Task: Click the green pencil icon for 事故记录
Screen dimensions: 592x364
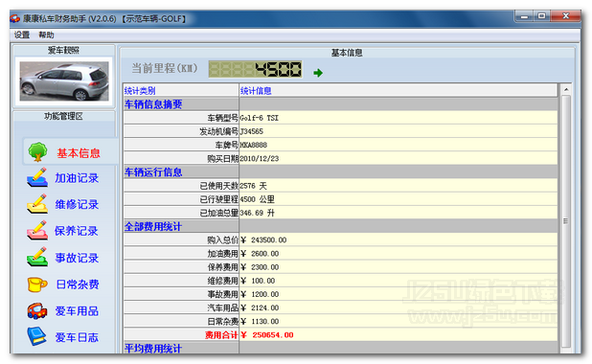Action: coord(37,257)
